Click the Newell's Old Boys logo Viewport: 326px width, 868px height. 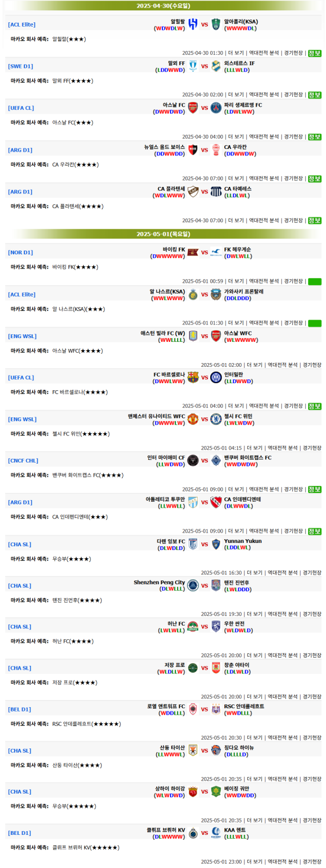(193, 150)
